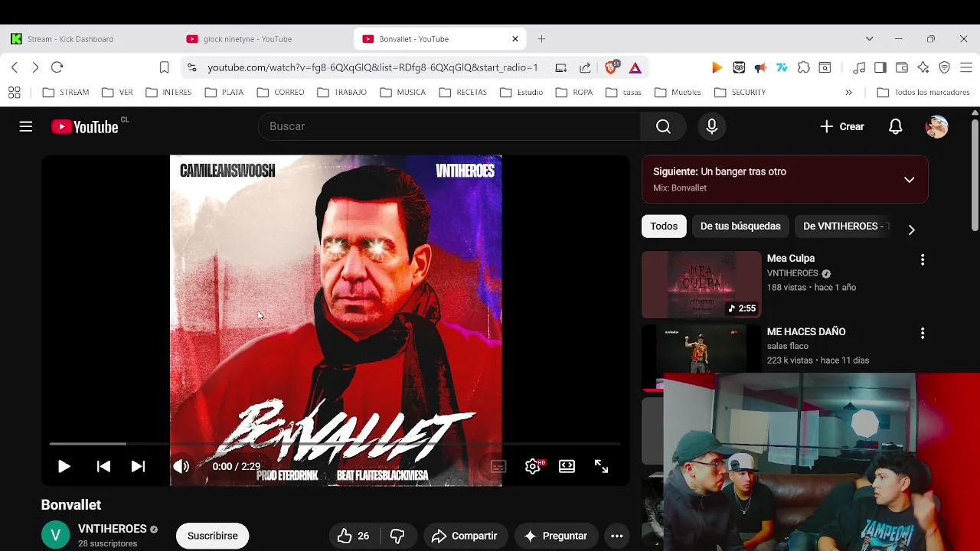The image size is (980, 551).
Task: Switch to theater mode
Action: tap(567, 466)
